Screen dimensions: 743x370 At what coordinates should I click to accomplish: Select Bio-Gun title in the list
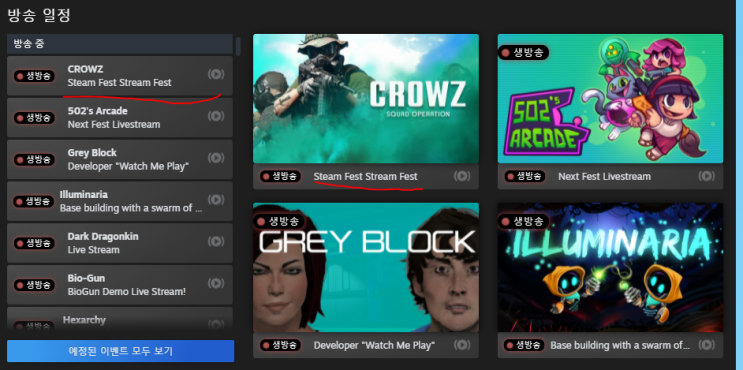pos(86,278)
